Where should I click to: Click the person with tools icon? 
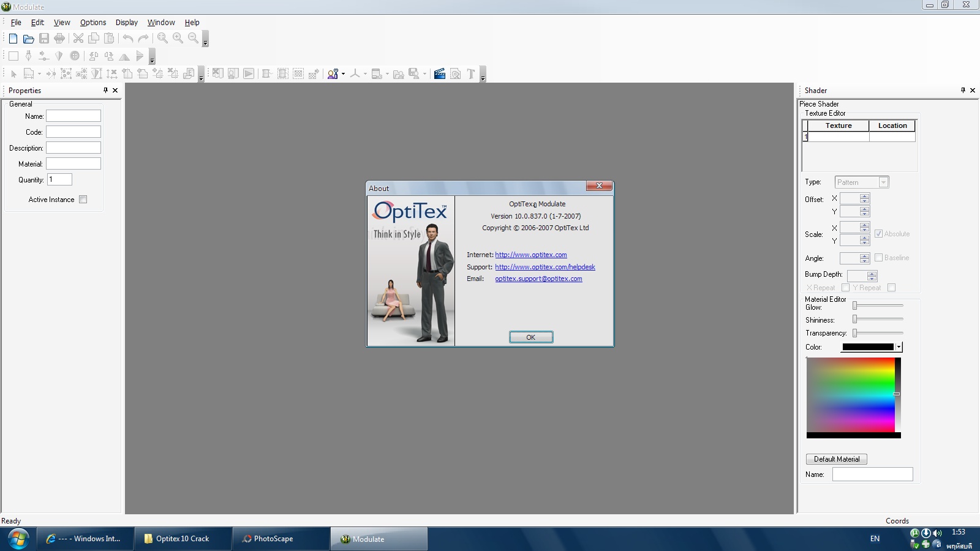coord(333,74)
